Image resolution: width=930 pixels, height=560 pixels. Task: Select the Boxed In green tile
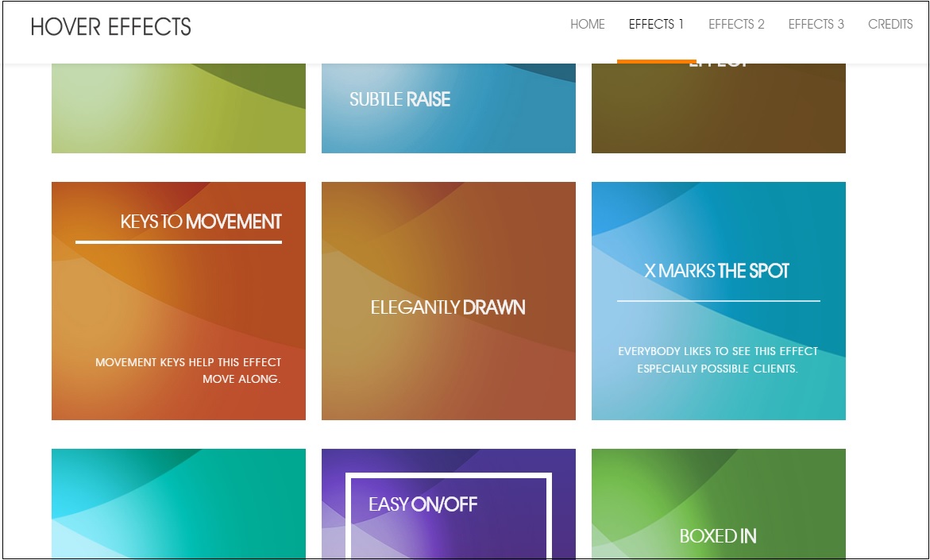click(x=718, y=504)
